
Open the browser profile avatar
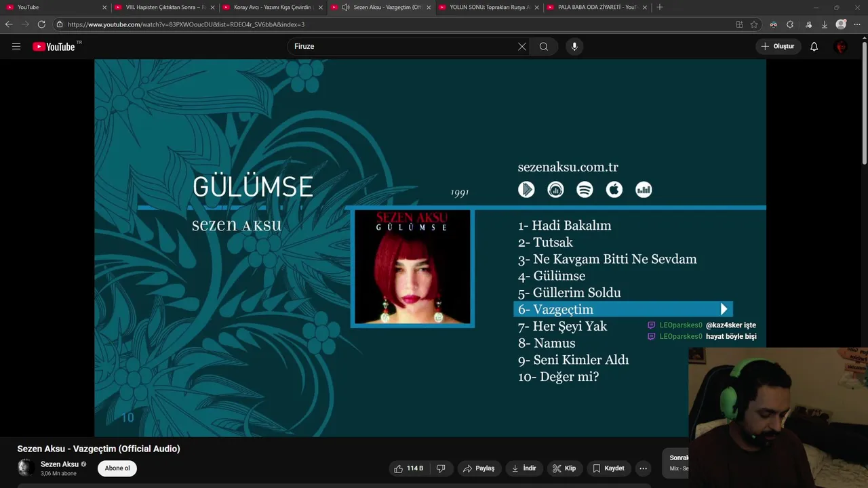(x=841, y=24)
